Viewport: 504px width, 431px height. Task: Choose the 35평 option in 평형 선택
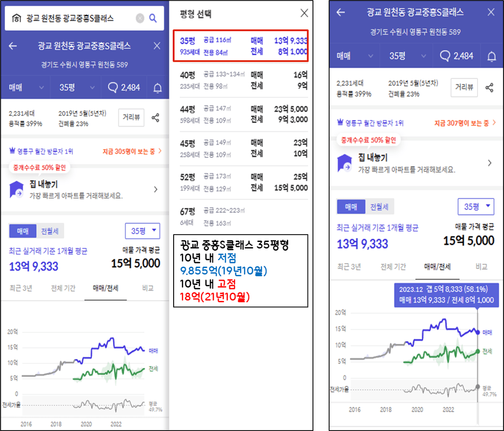point(241,46)
